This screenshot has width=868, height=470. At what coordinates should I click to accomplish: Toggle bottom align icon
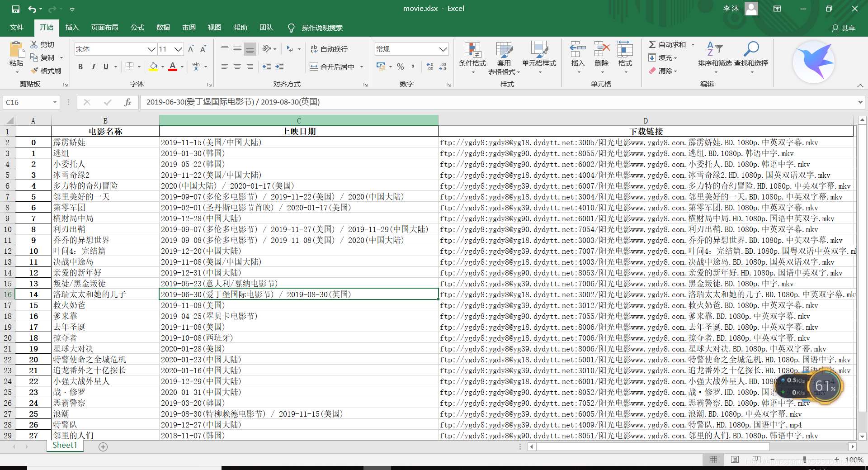pos(250,48)
